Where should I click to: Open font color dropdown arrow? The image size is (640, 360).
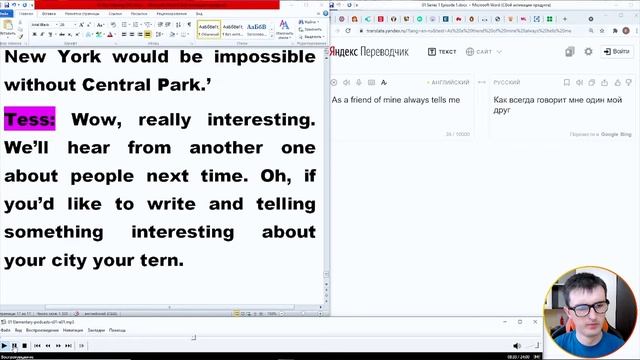115,35
